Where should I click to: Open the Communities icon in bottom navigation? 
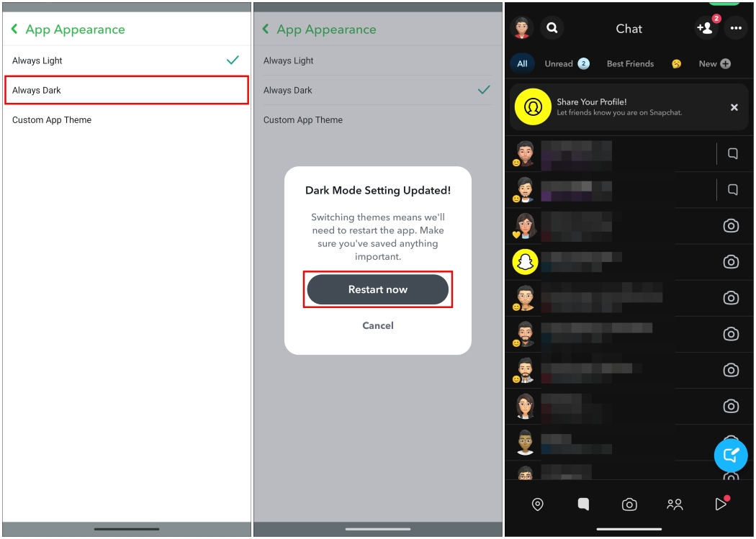675,504
